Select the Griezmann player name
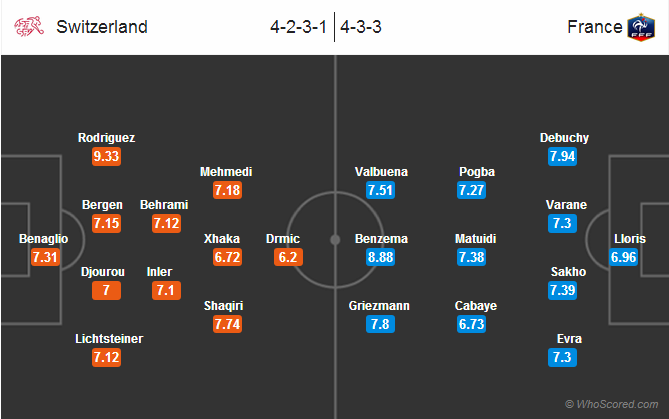The width and height of the screenshot is (669, 419). [x=379, y=306]
